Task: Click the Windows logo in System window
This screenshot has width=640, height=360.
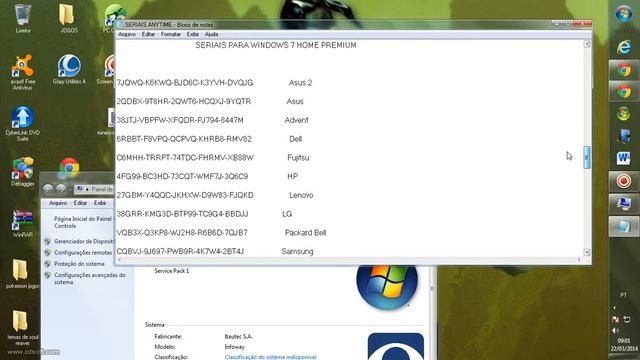Action: click(387, 286)
